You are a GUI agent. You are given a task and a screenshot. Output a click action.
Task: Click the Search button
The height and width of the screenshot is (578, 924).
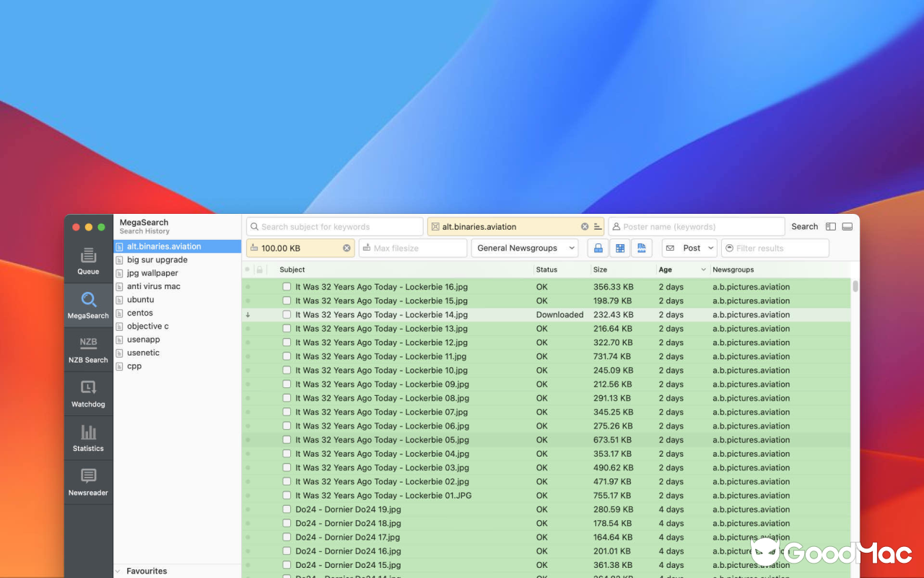804,226
